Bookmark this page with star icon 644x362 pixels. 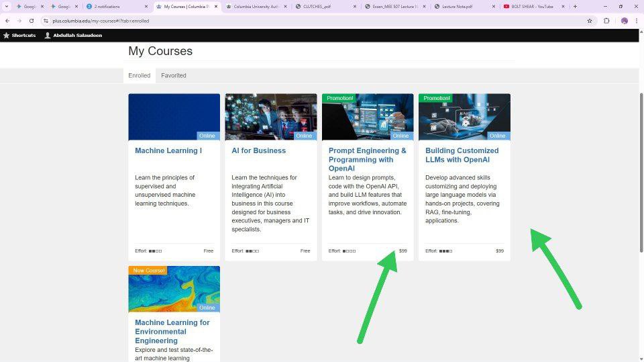(x=590, y=21)
